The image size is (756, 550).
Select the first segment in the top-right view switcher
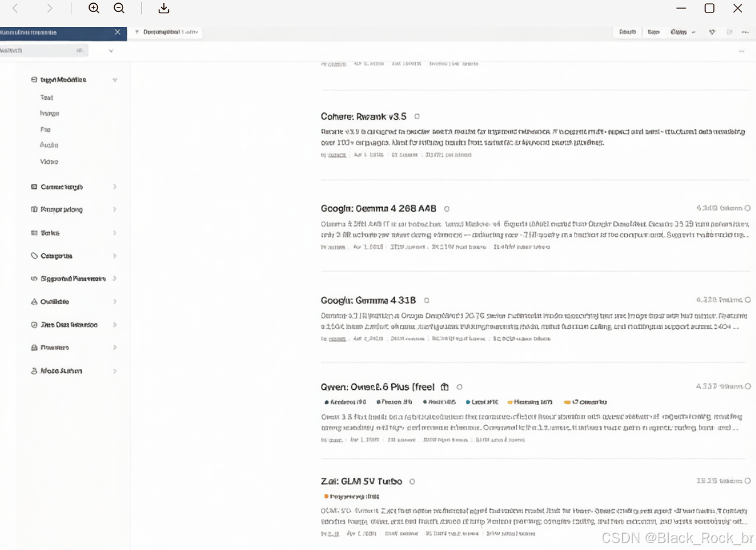(627, 32)
